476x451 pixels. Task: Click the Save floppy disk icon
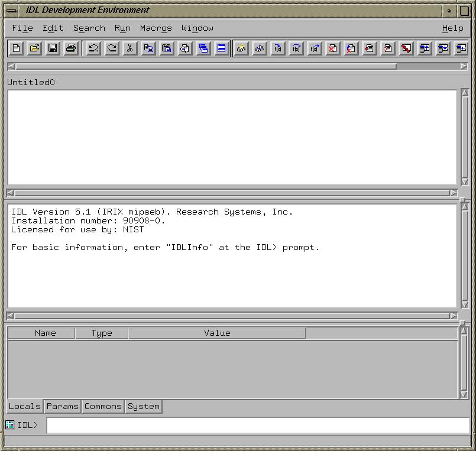53,48
